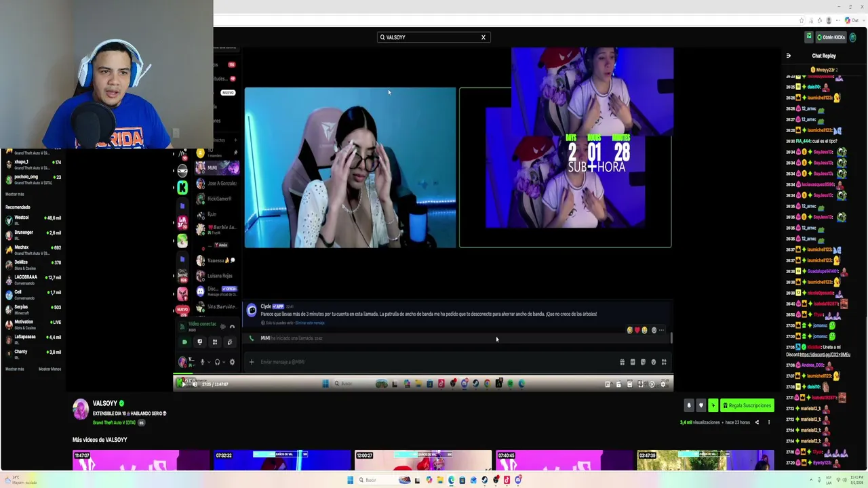Open Mechax channel in sidebar

tap(33, 249)
